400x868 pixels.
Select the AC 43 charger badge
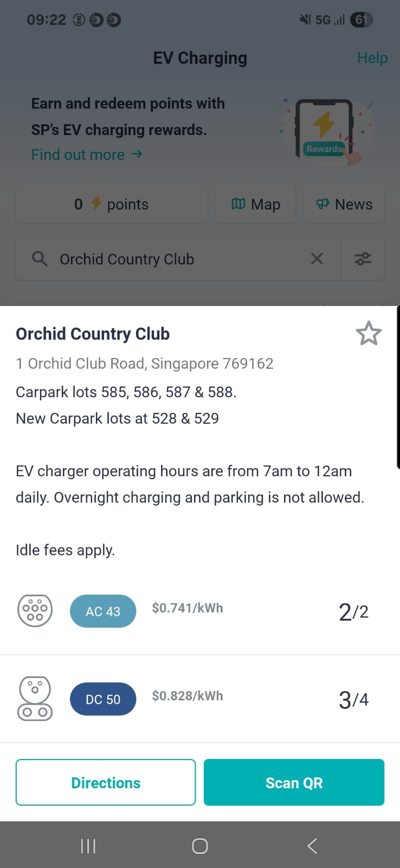(103, 611)
